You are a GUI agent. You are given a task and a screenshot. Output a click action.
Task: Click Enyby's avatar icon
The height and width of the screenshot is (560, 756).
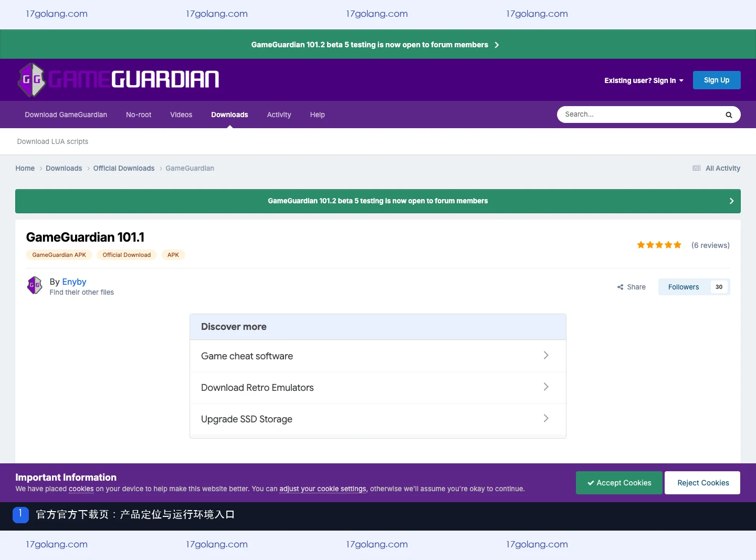point(35,285)
